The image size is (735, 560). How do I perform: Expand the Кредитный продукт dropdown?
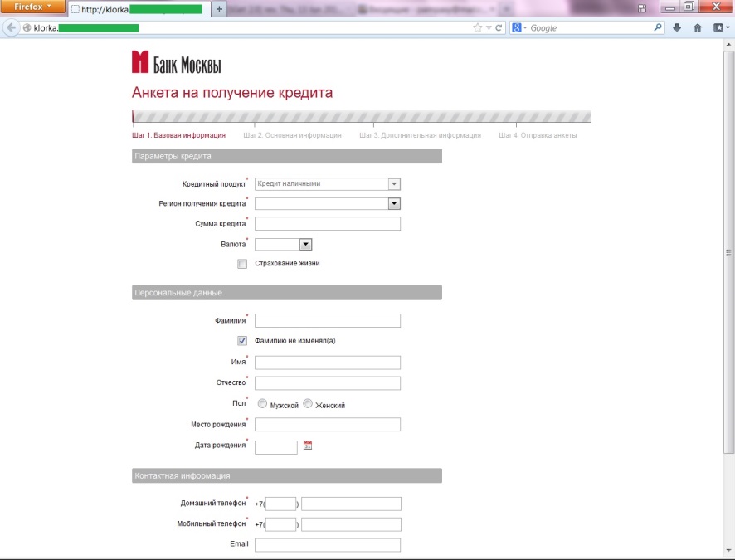(x=328, y=183)
